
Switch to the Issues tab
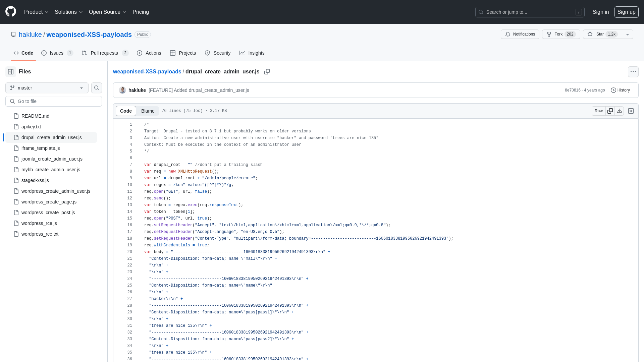[x=57, y=53]
